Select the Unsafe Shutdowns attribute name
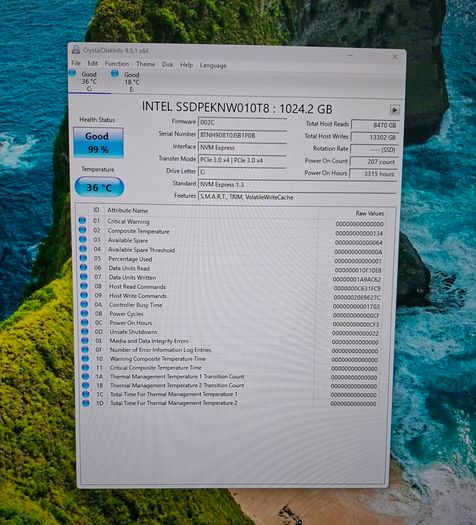 point(133,332)
